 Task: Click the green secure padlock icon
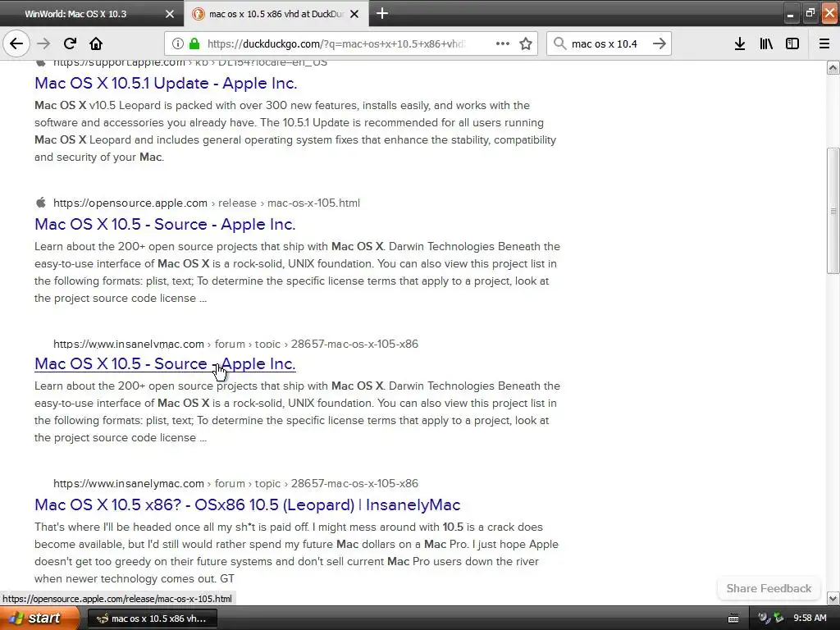[194, 43]
